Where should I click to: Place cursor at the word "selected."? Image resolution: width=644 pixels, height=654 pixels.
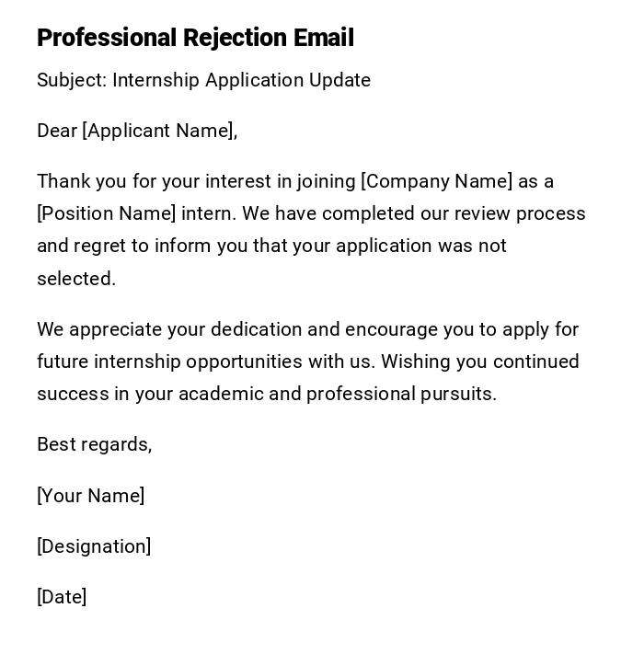pos(76,279)
